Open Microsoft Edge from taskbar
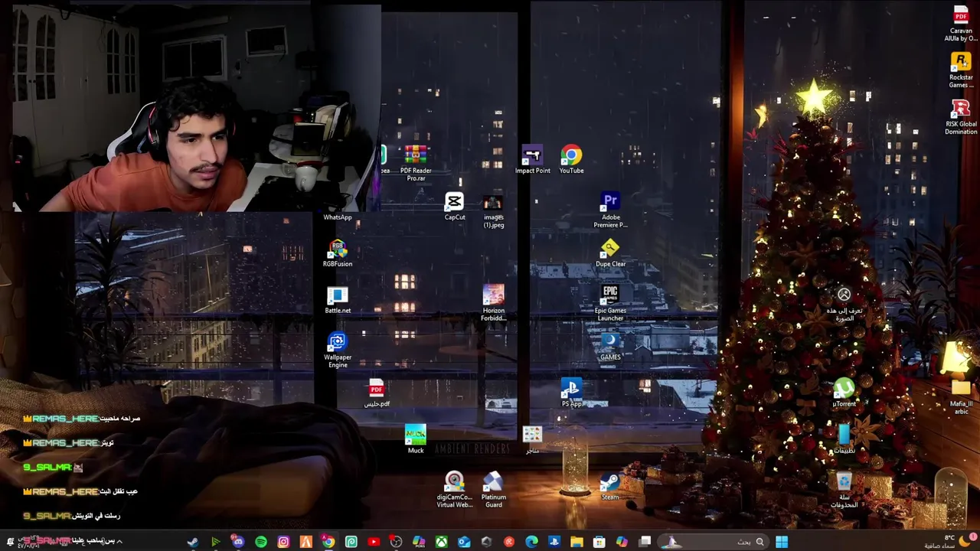 (x=531, y=542)
